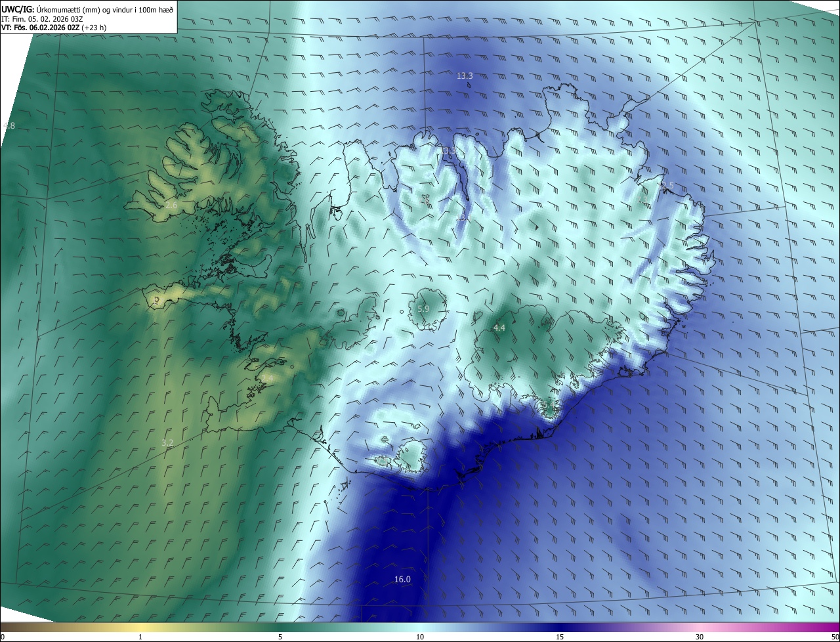Click the colour scale tick label '0'
Screen dimensions: 840x642
point(3,637)
